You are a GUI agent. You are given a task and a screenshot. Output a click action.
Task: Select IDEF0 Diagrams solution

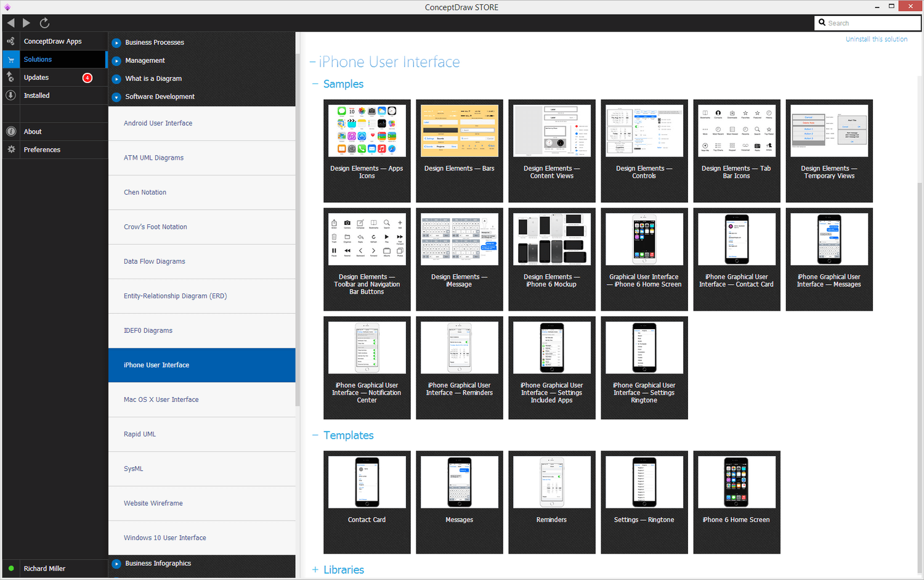click(x=201, y=330)
